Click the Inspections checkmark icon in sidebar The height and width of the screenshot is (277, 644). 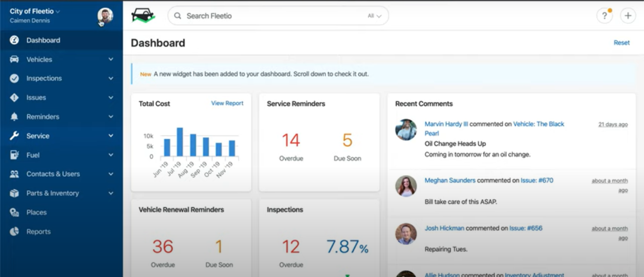(14, 78)
